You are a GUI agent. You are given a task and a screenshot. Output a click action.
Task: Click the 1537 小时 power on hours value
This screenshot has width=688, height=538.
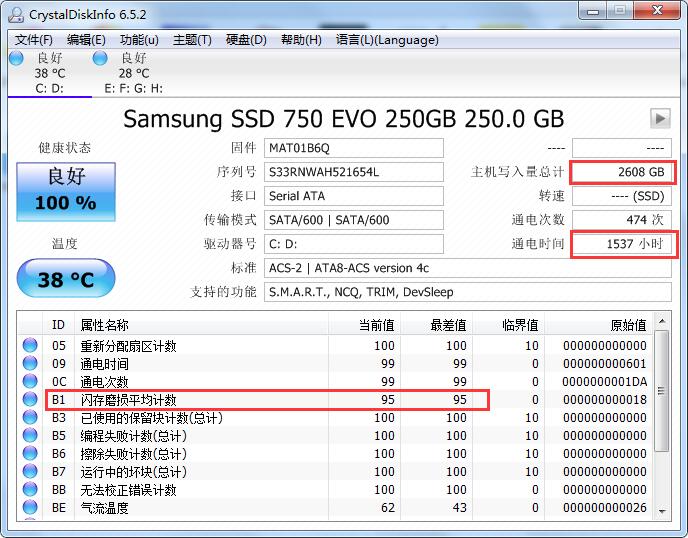[622, 244]
